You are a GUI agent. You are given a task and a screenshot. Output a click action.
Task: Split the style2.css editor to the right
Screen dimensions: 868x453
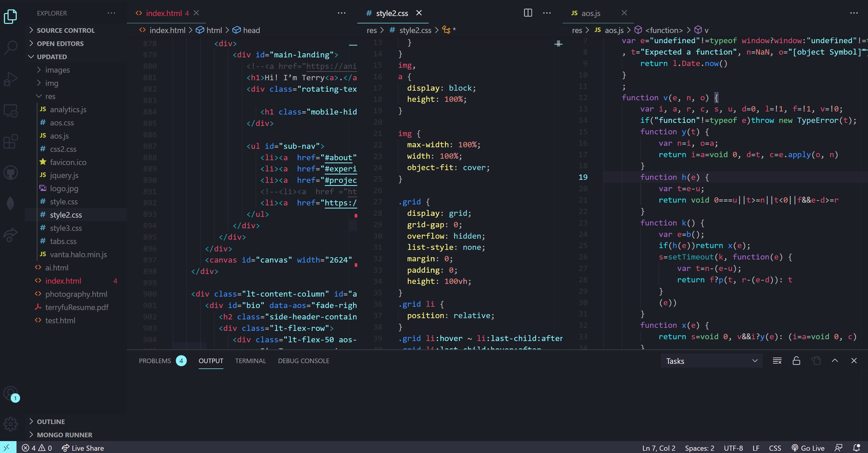click(528, 13)
